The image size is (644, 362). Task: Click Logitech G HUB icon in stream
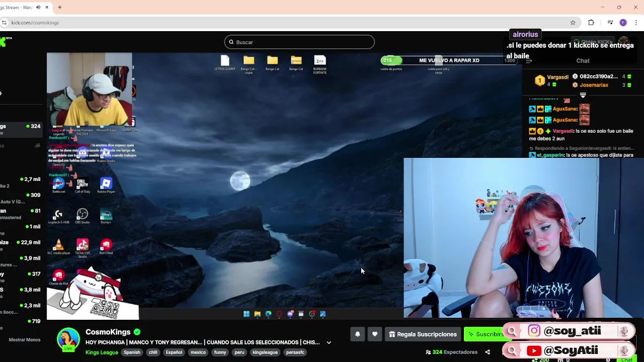coord(58,217)
